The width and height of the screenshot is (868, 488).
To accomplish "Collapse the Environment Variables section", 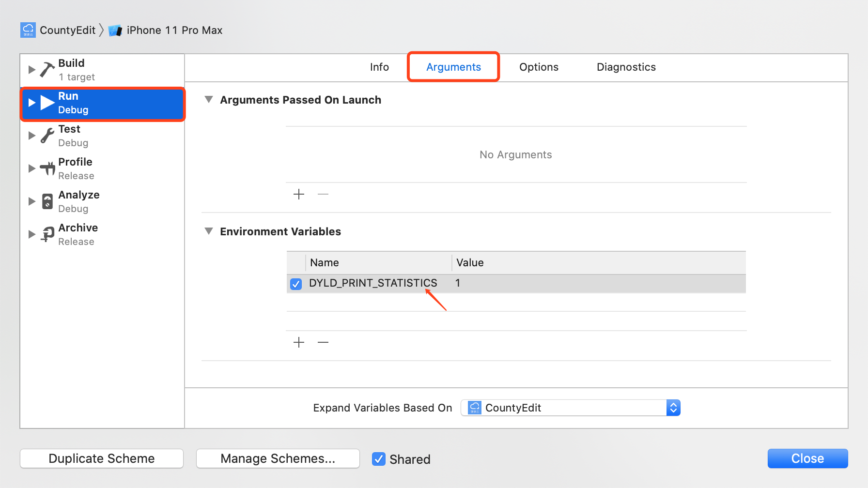I will [x=209, y=231].
